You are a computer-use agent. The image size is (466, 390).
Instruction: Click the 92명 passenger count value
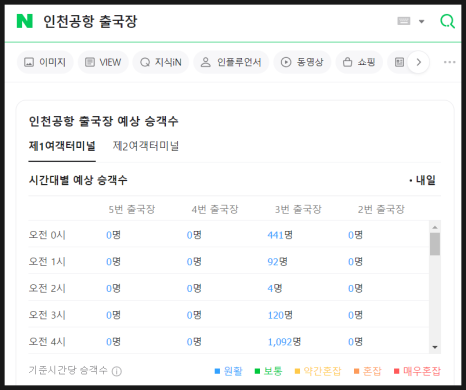point(277,262)
